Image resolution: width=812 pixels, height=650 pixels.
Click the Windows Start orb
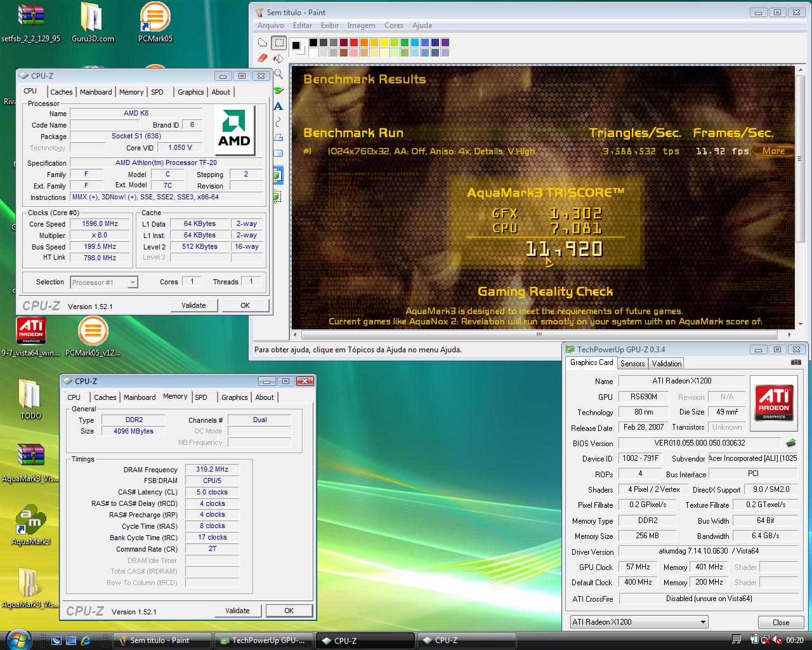(19, 639)
